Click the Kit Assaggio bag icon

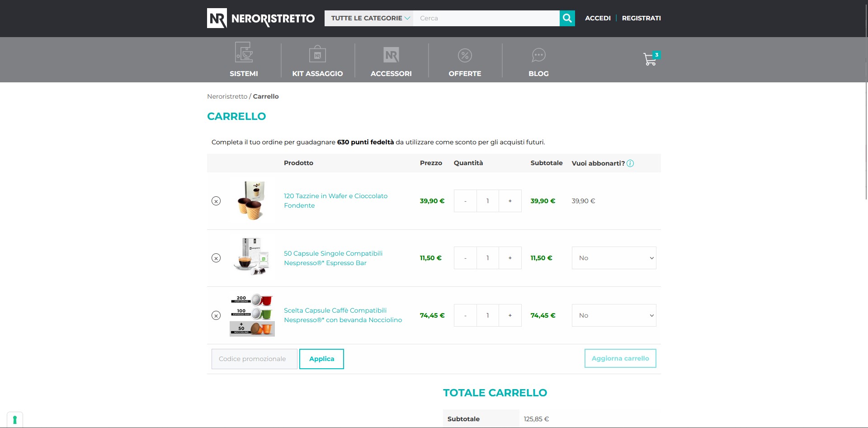point(317,54)
